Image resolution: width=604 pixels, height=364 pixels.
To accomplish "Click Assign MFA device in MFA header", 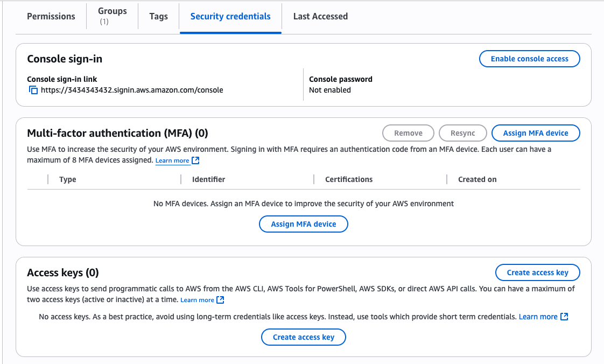I will coord(536,133).
